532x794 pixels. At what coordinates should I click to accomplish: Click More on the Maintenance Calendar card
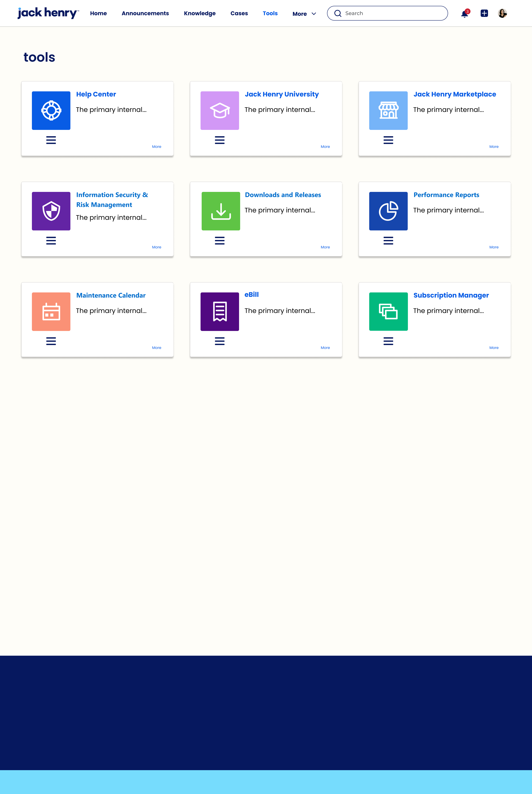[x=156, y=348]
